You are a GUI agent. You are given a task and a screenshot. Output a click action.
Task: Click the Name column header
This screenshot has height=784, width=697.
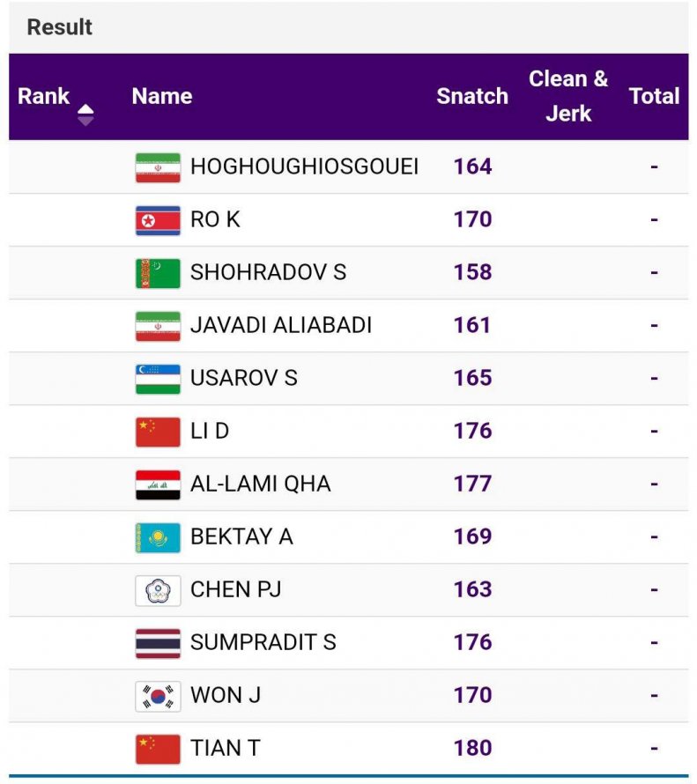click(162, 96)
